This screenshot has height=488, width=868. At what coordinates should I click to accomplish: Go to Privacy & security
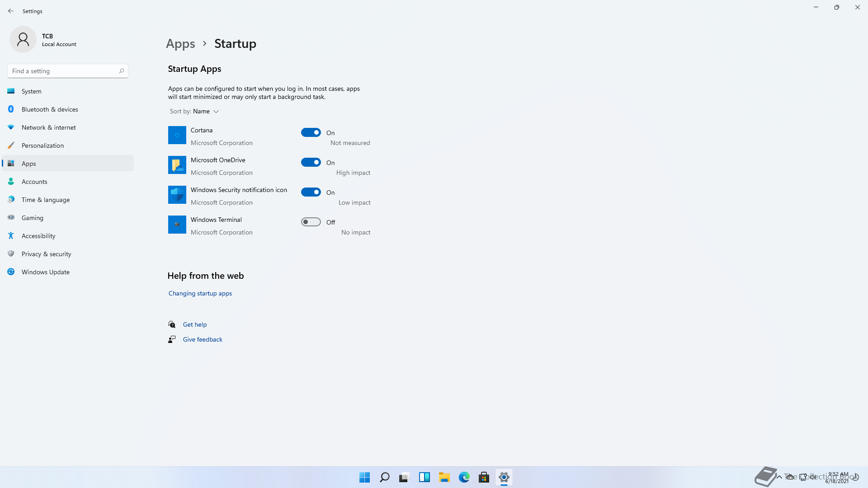68,254
